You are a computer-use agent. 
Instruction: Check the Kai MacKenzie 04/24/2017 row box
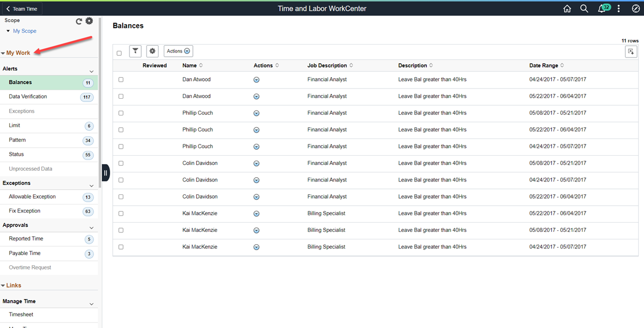121,247
